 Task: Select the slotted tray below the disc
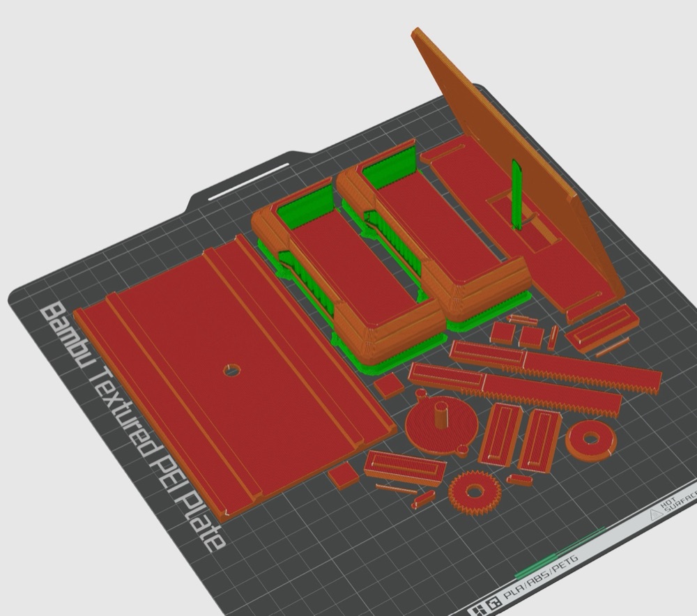404,468
